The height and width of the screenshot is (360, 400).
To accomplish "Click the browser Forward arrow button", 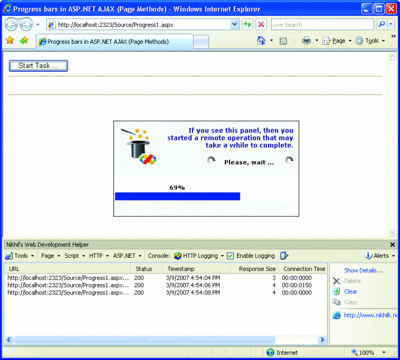I will (x=26, y=24).
